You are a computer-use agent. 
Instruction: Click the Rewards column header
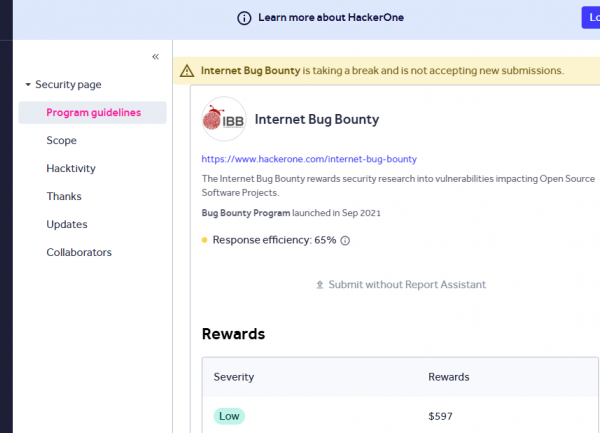449,377
